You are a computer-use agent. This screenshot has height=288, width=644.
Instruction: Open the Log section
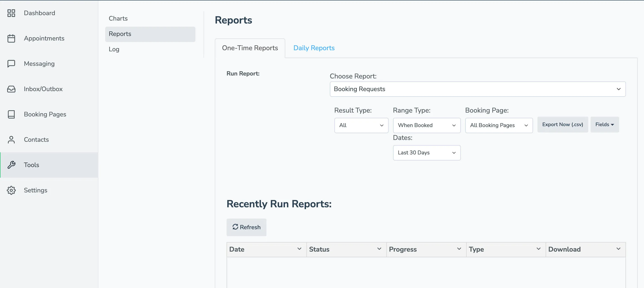[x=114, y=49]
